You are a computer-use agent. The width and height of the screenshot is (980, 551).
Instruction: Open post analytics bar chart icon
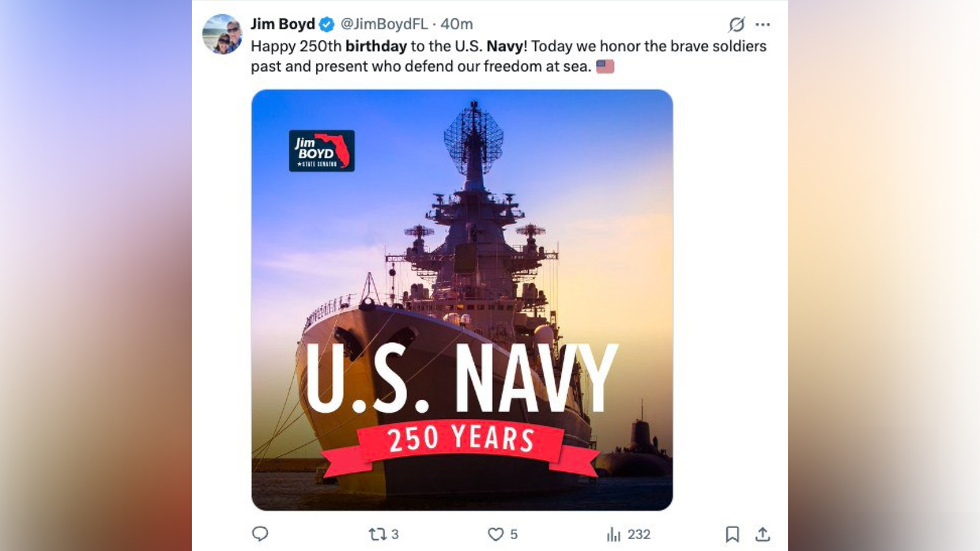pyautogui.click(x=613, y=534)
